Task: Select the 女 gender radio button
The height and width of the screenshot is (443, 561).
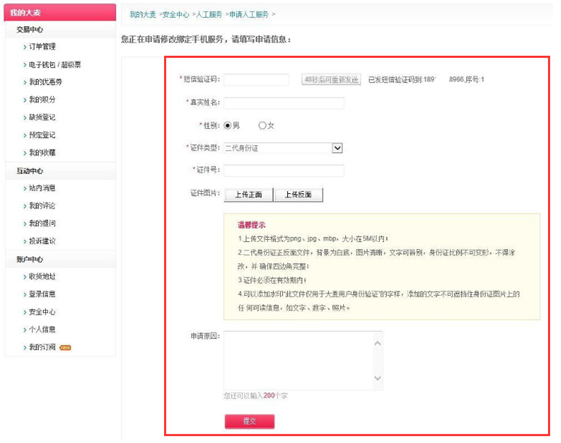Action: coord(262,126)
